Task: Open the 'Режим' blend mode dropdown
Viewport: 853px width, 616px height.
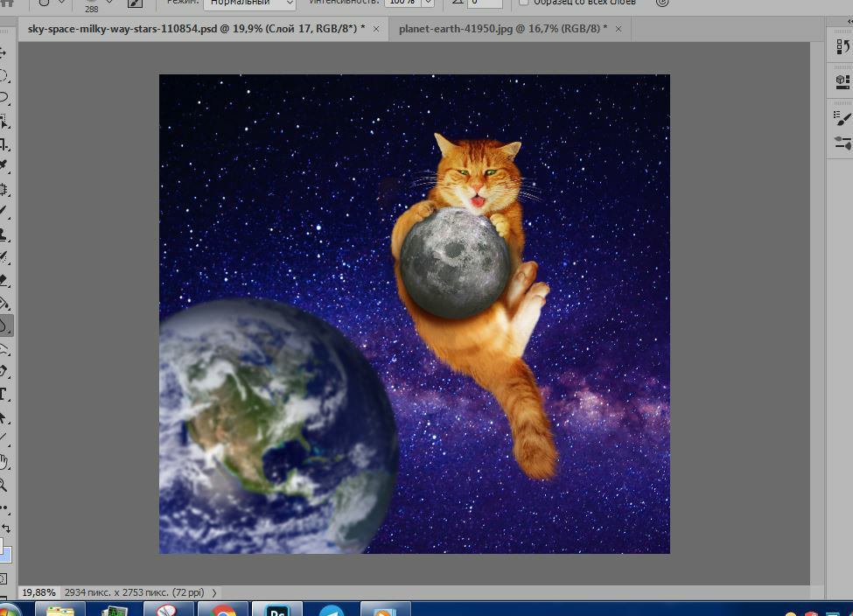Action: click(249, 3)
